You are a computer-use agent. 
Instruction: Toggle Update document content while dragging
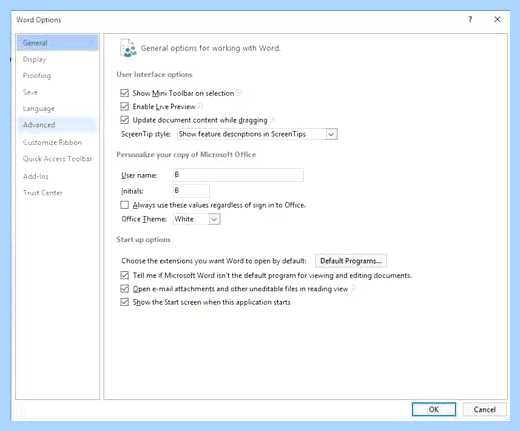click(x=124, y=120)
